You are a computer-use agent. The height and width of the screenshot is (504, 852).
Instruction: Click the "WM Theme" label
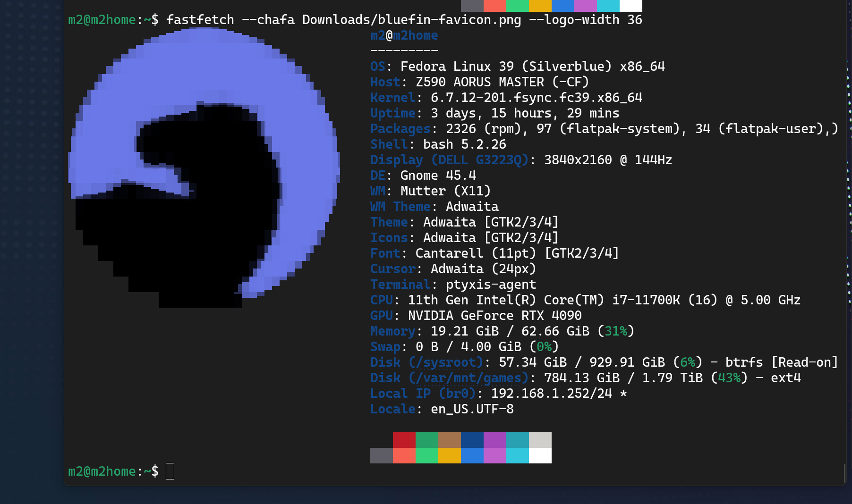point(400,207)
